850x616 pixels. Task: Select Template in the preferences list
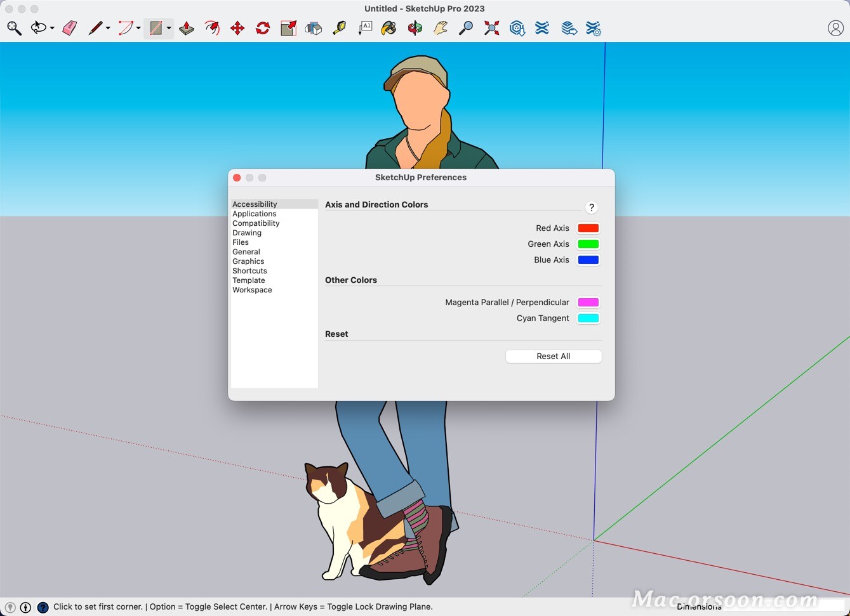(x=249, y=280)
